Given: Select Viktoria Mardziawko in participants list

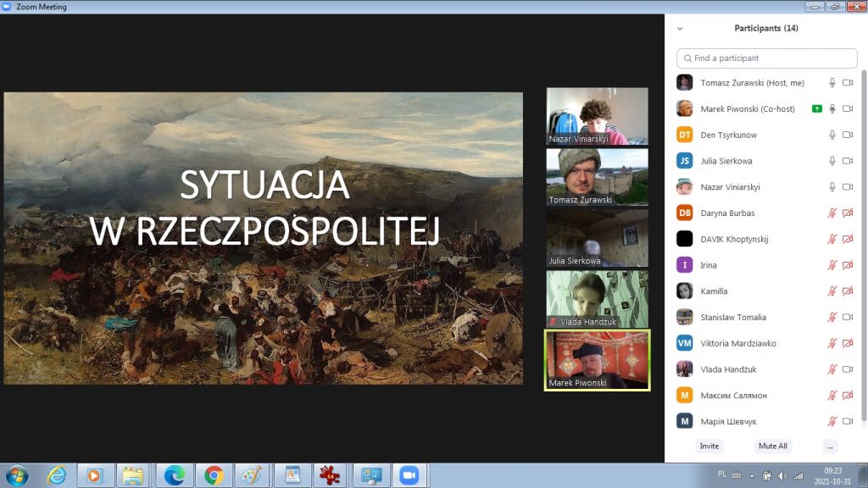Looking at the screenshot, I should click(x=738, y=343).
